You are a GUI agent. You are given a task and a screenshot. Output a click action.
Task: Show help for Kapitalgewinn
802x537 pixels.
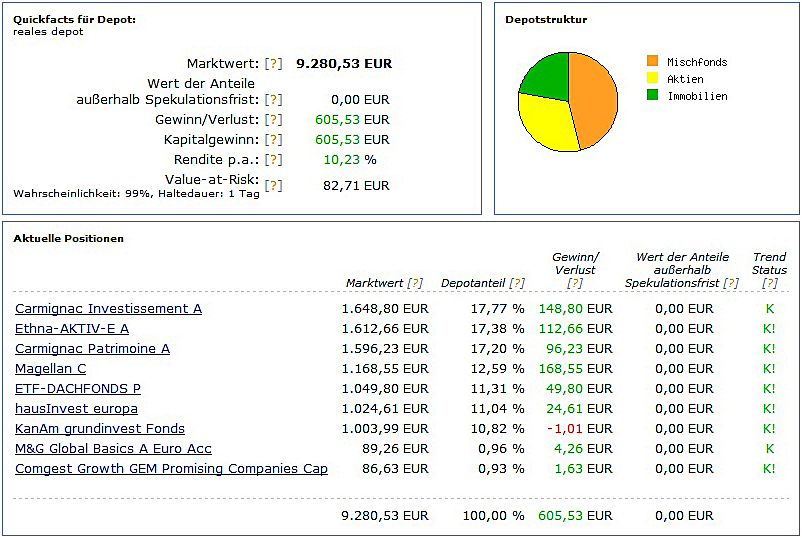click(x=273, y=140)
